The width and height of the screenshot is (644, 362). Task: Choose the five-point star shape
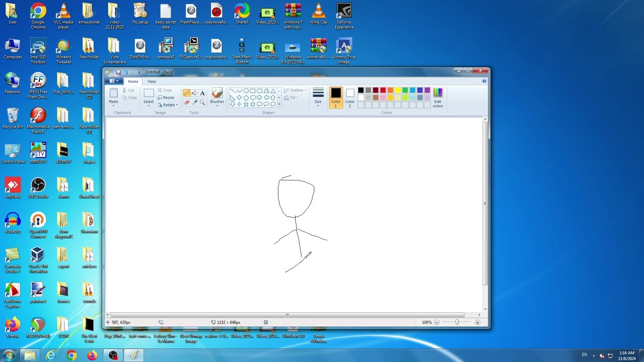246,104
